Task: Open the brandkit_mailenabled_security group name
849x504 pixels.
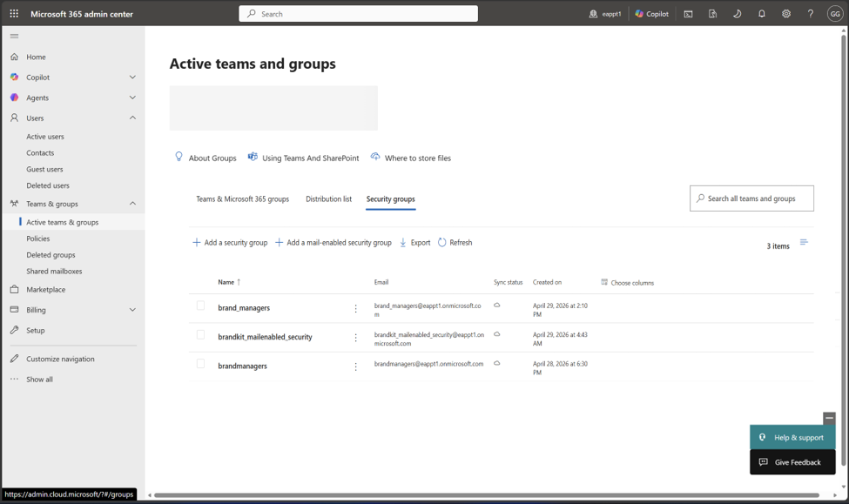Action: coord(265,337)
